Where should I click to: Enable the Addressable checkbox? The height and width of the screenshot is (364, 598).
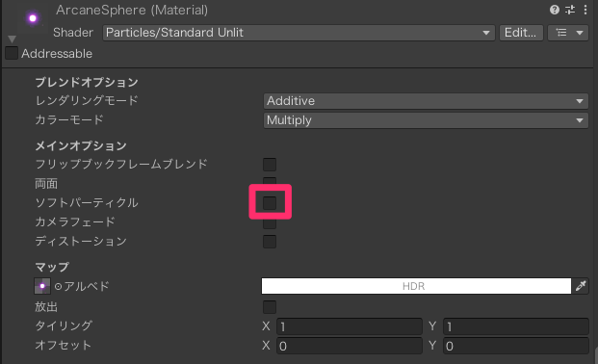pos(12,53)
